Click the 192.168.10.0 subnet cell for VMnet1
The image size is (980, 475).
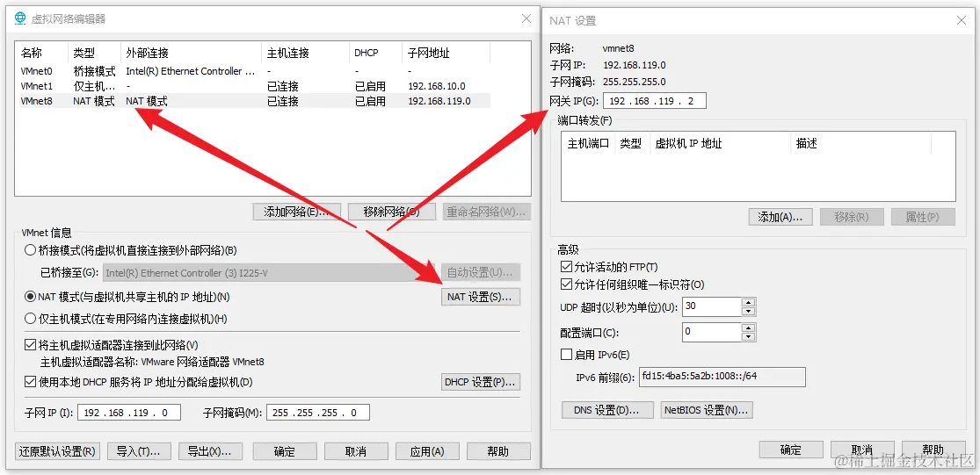pyautogui.click(x=437, y=86)
